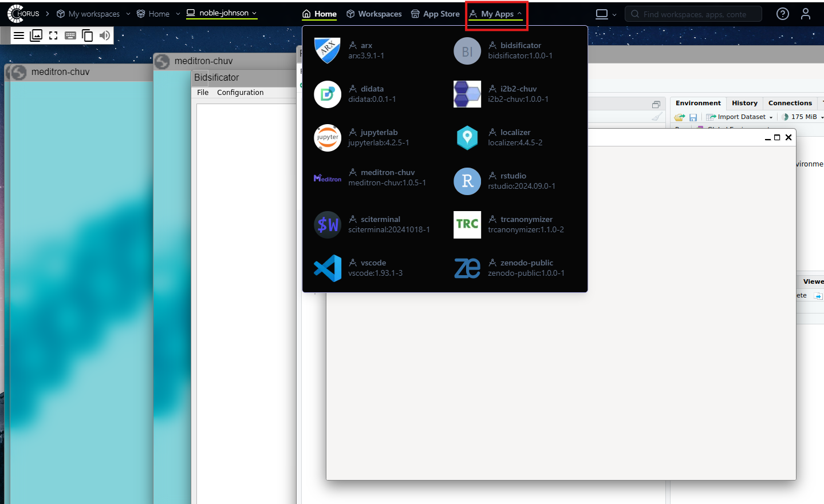Open the didata app icon
Screen dimensions: 824x504
coord(328,94)
